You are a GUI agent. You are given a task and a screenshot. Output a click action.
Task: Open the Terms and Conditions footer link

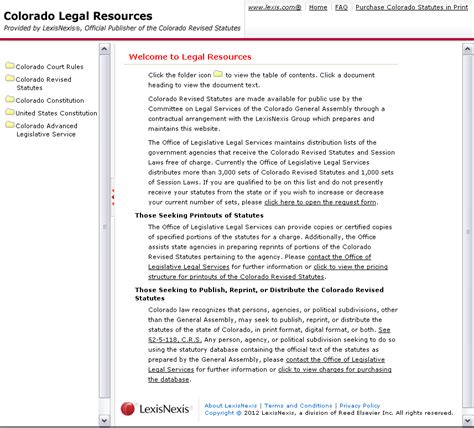[298, 406]
